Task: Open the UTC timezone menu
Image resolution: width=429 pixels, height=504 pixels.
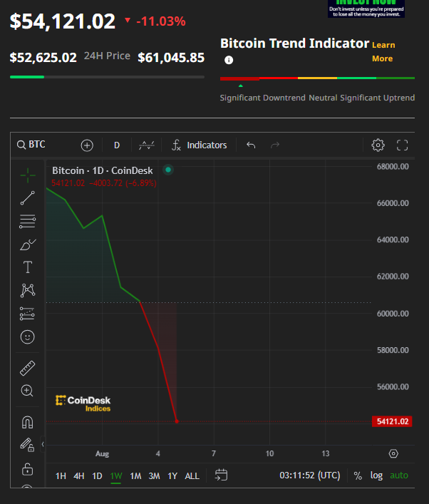Action: [x=310, y=475]
